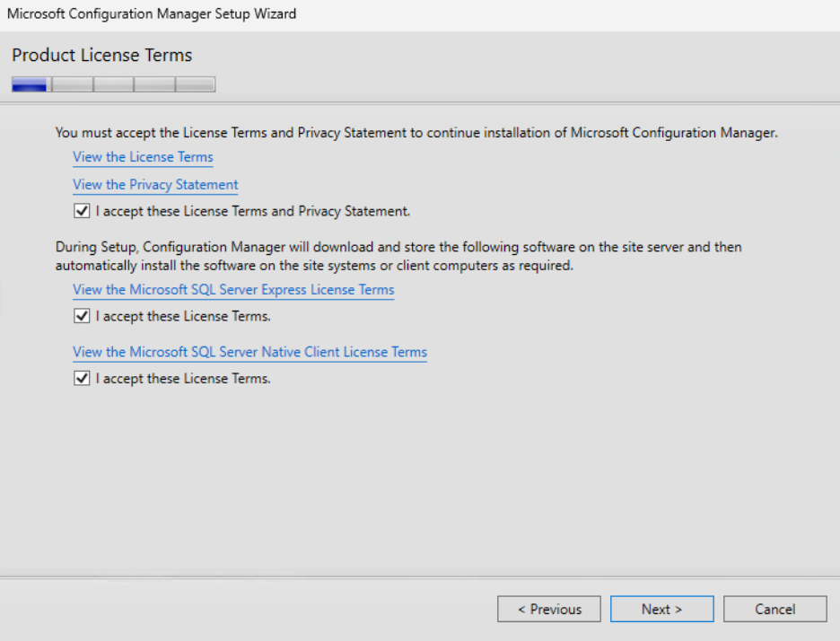Click the fourth wizard progress segment
This screenshot has height=641, width=840.
153,83
